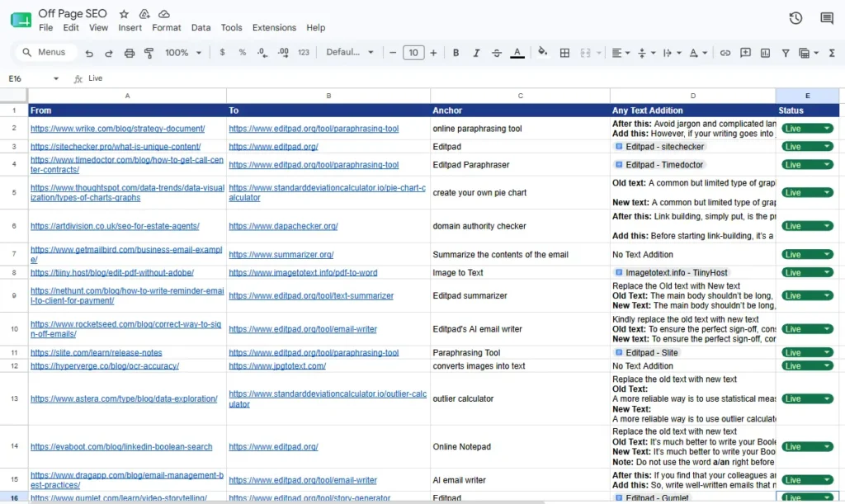The height and width of the screenshot is (504, 845).
Task: Open the fill color picker
Action: point(543,52)
